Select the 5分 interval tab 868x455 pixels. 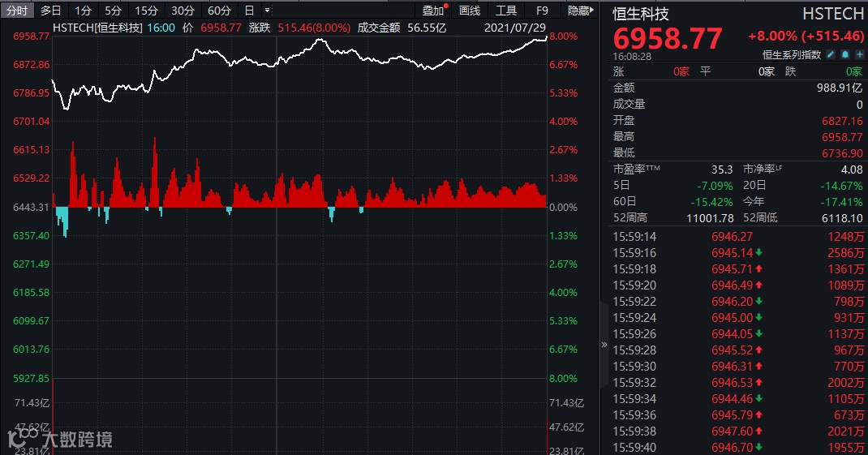[x=113, y=10]
